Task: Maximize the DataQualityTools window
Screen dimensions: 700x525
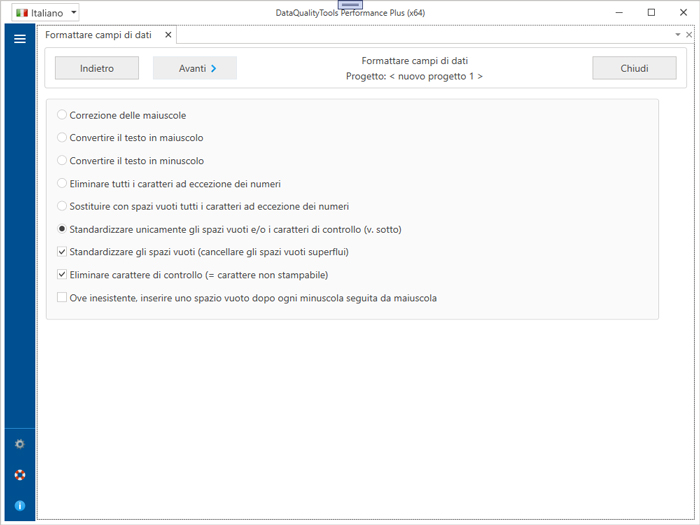Action: tap(651, 12)
